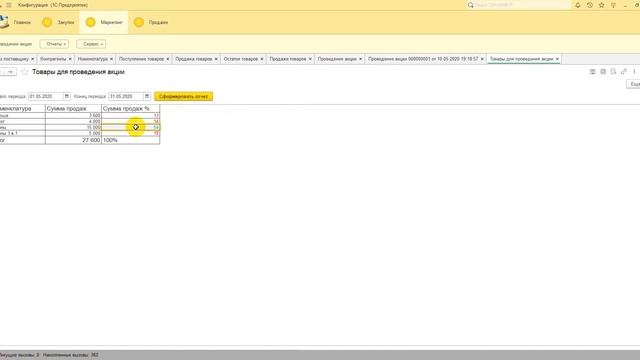The width and height of the screenshot is (640, 360).
Task: Close the Продажи товаров tab
Action: [310, 59]
